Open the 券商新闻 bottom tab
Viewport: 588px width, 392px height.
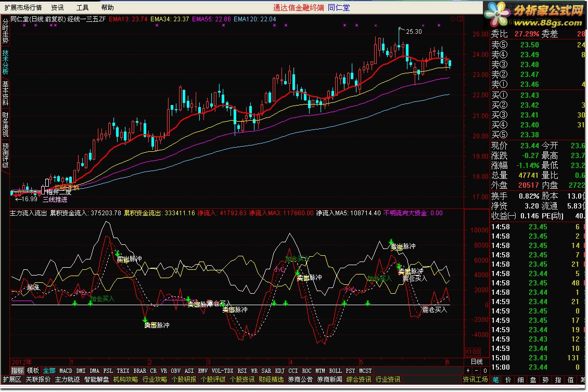point(329,380)
